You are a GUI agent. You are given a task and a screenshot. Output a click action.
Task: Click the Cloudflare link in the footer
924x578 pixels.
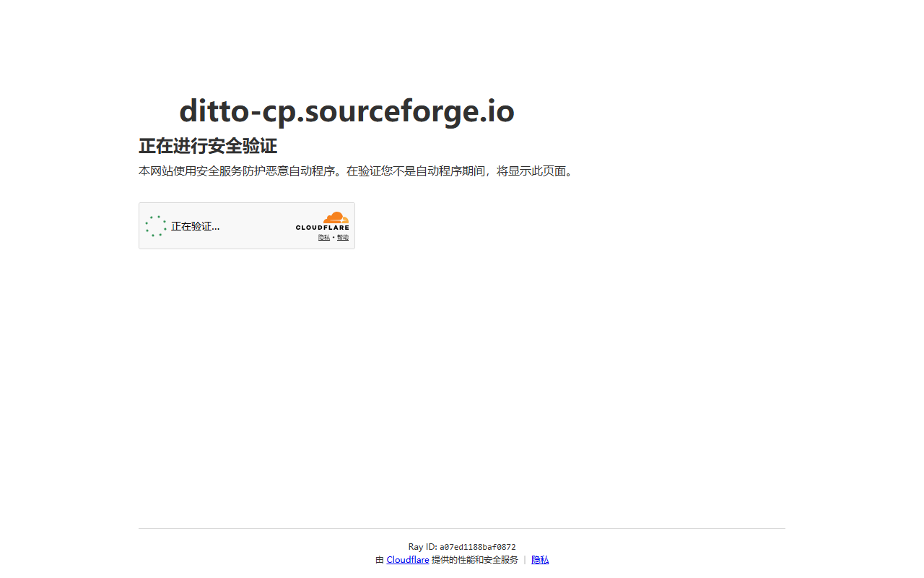408,560
